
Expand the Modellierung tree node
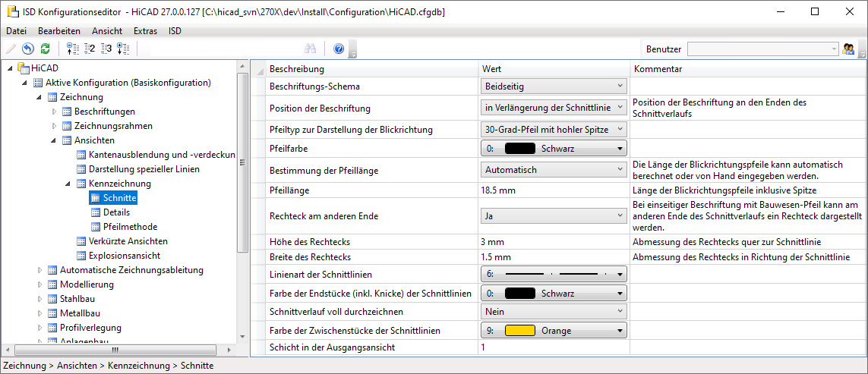coord(39,285)
